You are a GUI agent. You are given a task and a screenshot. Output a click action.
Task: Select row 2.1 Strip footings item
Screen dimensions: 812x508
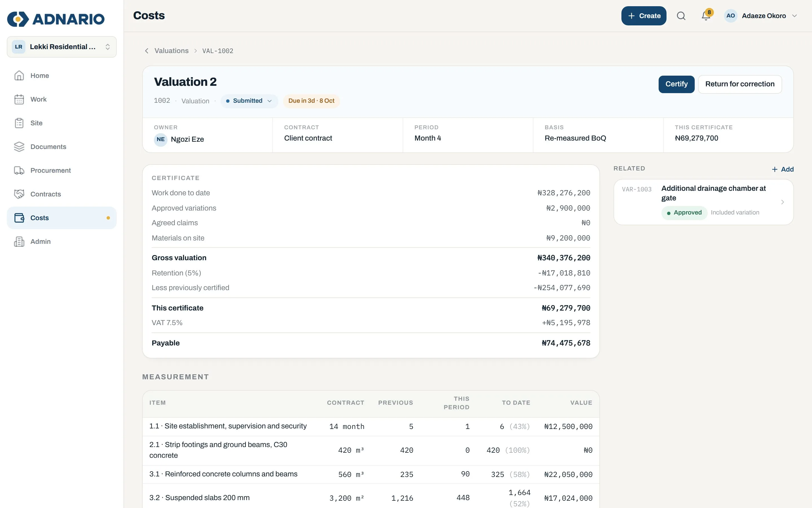click(371, 450)
